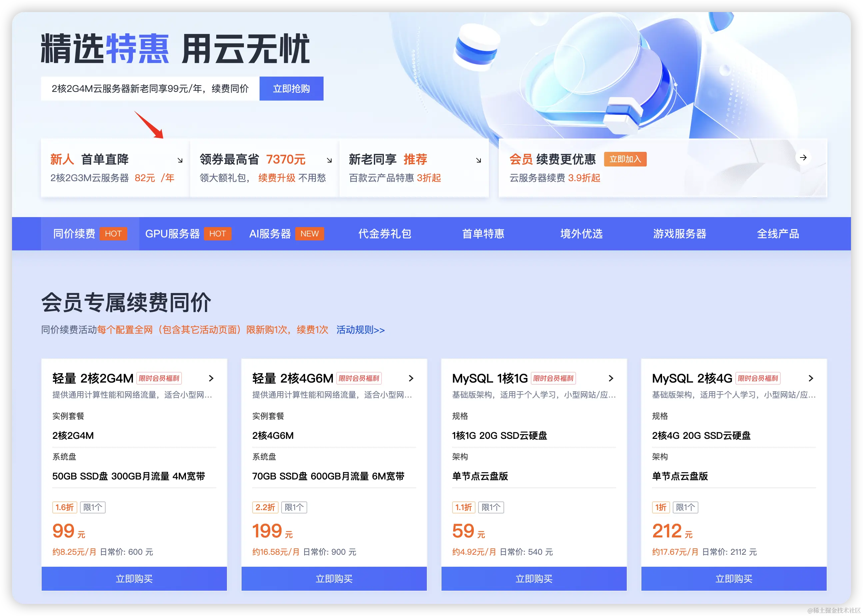
Task: Click 立即购买 for MySQL 2核4G
Action: 734,578
